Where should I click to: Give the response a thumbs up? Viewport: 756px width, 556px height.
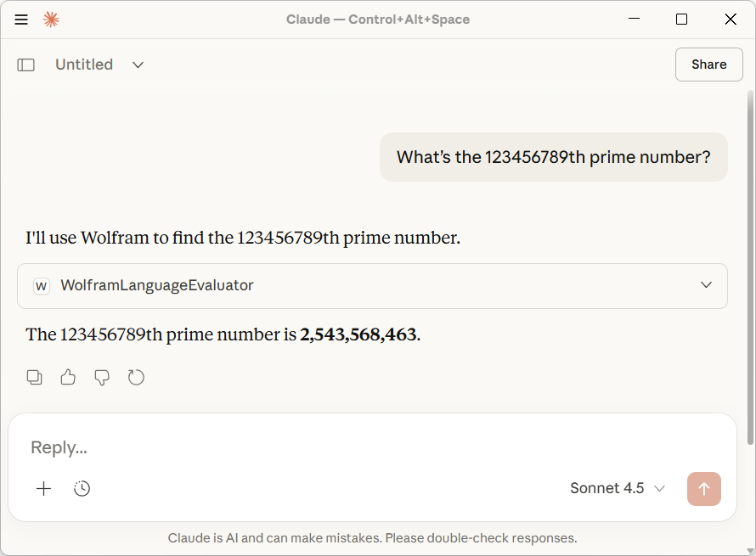(x=68, y=377)
